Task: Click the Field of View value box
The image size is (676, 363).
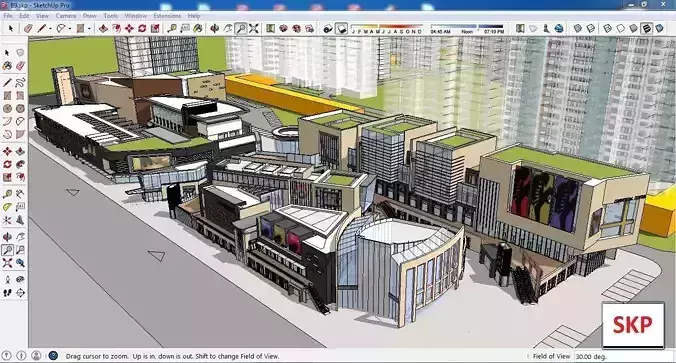Action: click(x=624, y=357)
